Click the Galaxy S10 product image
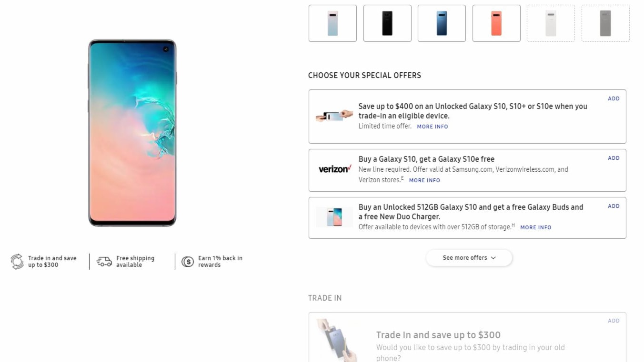The height and width of the screenshot is (362, 644). click(132, 133)
